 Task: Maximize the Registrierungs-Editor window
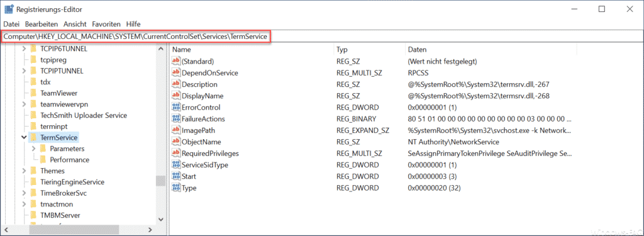pyautogui.click(x=602, y=9)
